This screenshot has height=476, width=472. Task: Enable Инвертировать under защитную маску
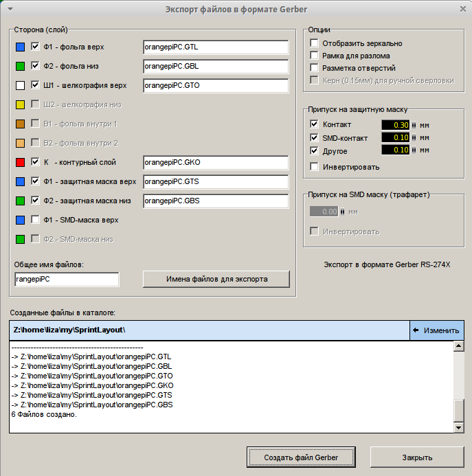pyautogui.click(x=314, y=167)
